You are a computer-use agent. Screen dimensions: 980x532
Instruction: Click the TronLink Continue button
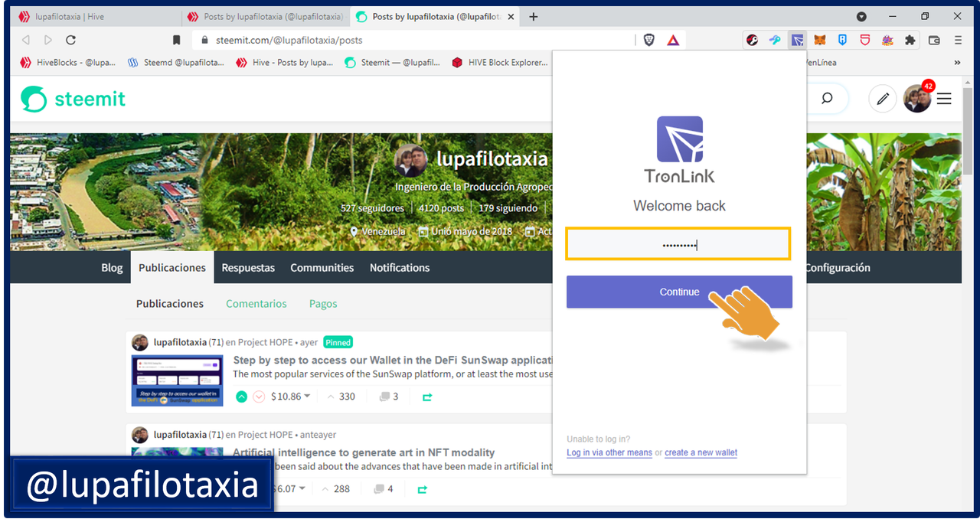click(x=679, y=292)
